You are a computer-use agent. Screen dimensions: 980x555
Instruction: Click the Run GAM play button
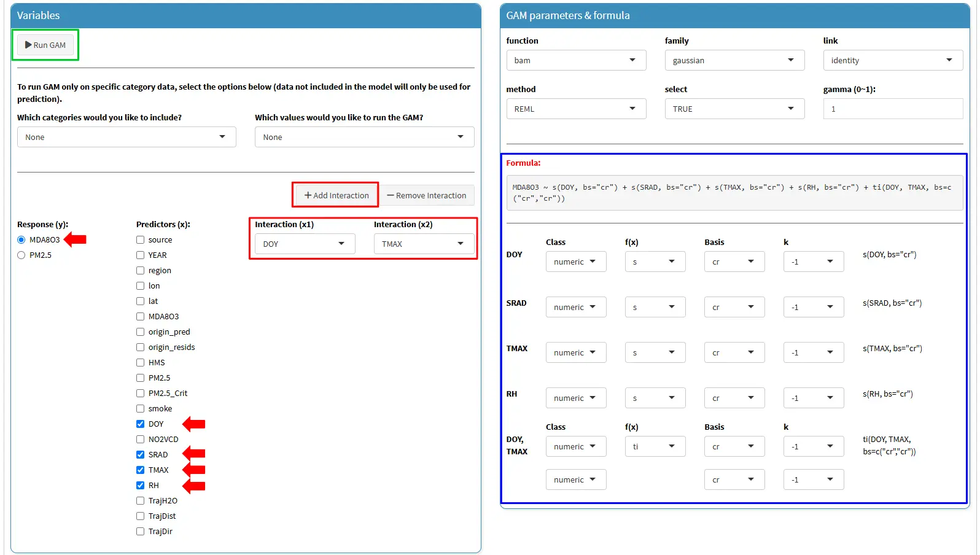[x=45, y=45]
